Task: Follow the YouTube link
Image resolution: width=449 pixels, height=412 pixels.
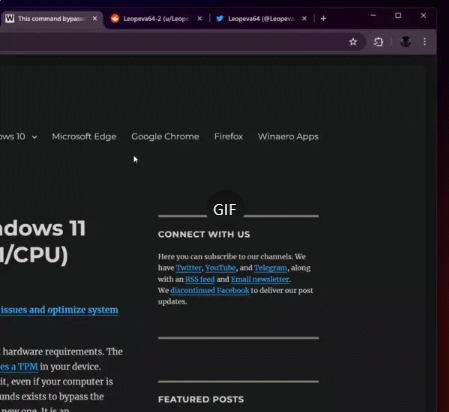Action: (220, 268)
